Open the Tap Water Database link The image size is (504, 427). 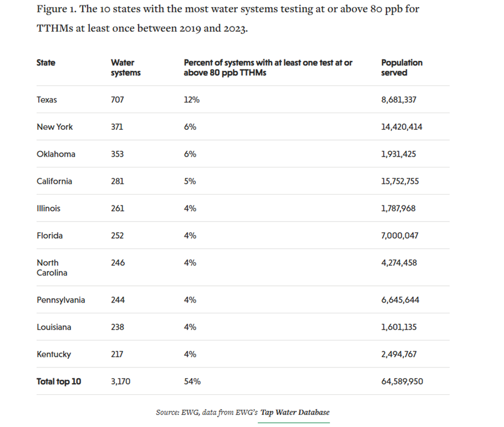click(295, 412)
